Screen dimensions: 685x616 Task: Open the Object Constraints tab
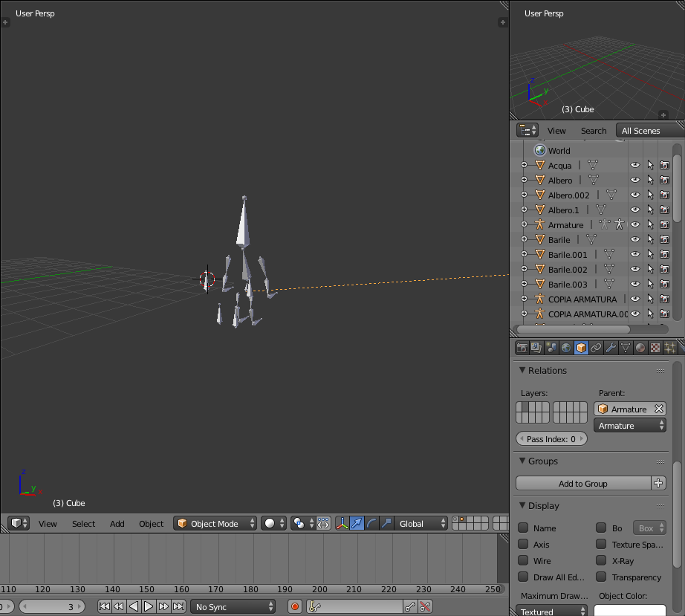[596, 348]
